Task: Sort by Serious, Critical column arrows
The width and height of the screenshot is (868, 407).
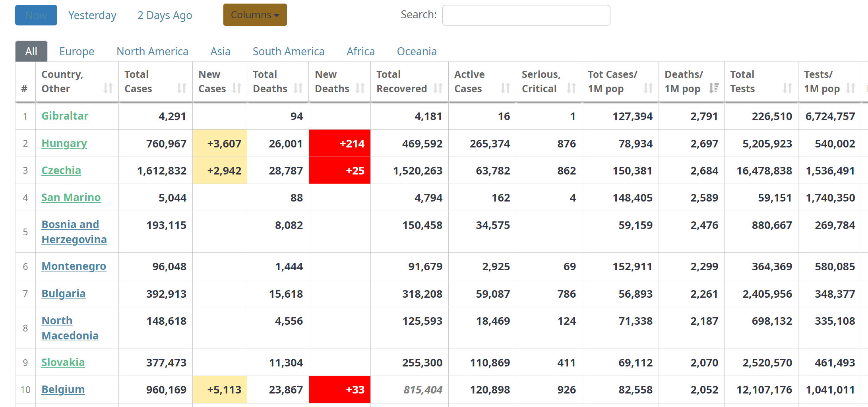Action: (x=572, y=88)
